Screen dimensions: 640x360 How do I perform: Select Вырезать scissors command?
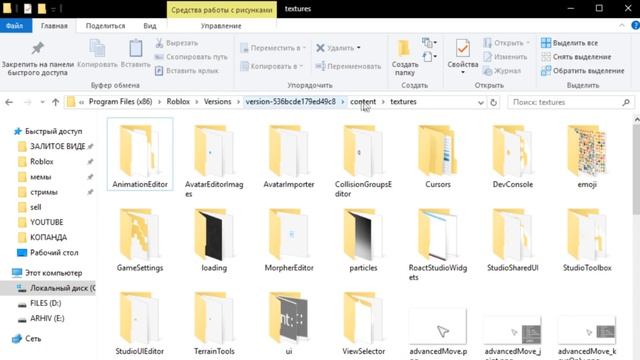(x=177, y=43)
